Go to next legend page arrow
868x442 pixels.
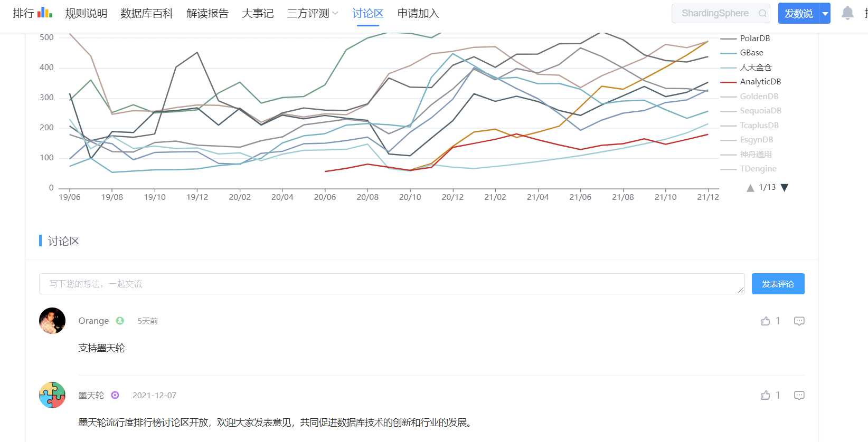(785, 188)
